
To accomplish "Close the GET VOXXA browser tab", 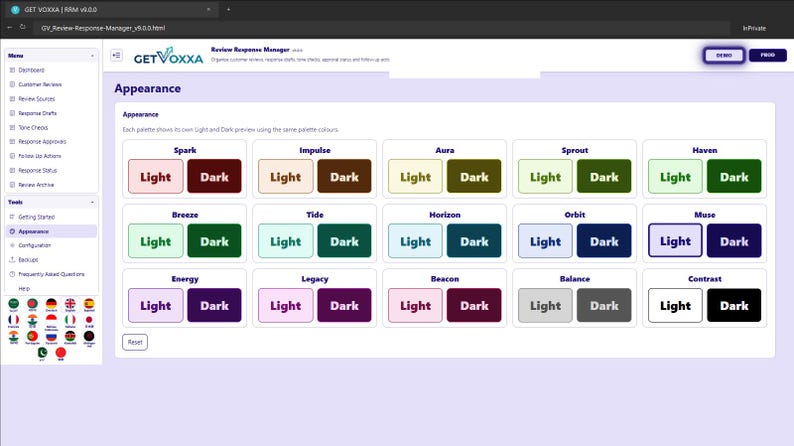I will click(208, 9).
